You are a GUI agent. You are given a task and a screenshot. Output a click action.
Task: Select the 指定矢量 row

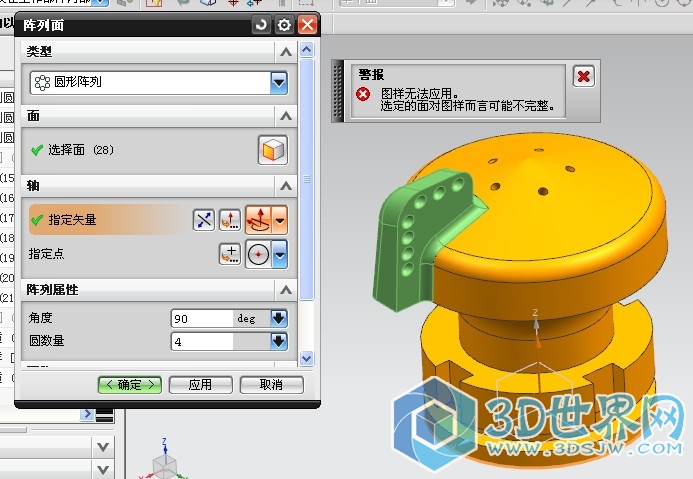(108, 220)
